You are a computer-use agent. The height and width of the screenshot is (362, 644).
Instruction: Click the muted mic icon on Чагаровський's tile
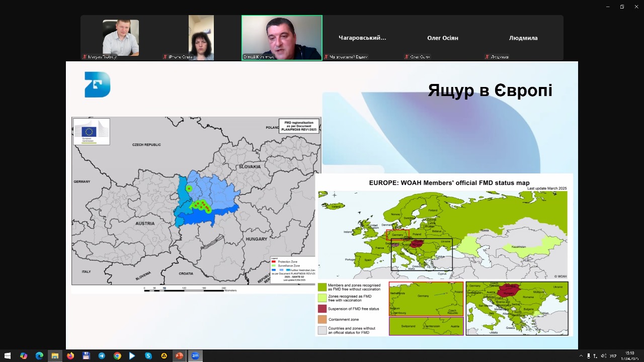326,57
